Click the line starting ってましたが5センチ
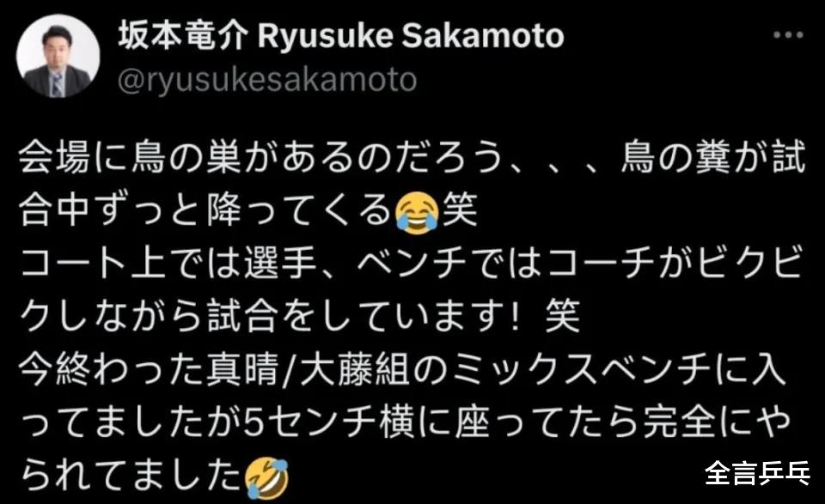The width and height of the screenshot is (825, 504). point(405,422)
